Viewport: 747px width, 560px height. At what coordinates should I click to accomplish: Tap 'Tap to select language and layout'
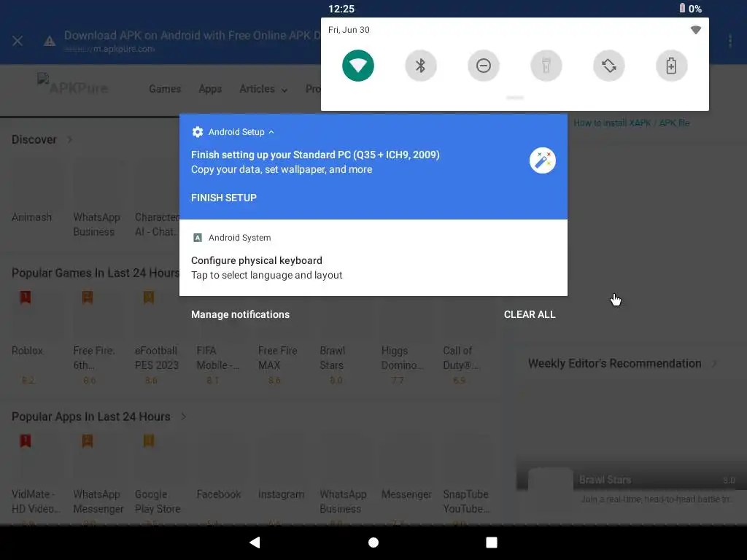pos(267,275)
